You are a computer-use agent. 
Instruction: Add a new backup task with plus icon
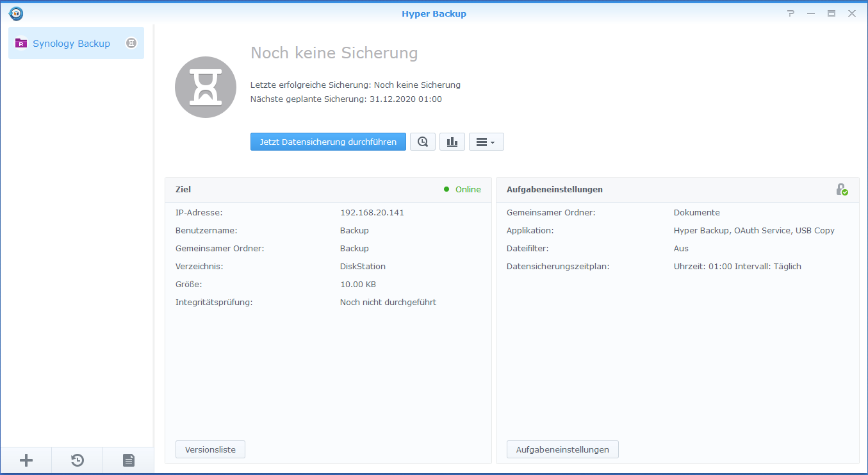26,460
